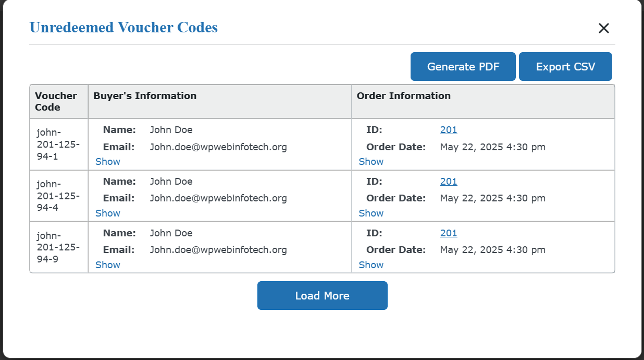Select voucher code john-201-125-94-4 cell
644x360 pixels.
click(x=58, y=196)
